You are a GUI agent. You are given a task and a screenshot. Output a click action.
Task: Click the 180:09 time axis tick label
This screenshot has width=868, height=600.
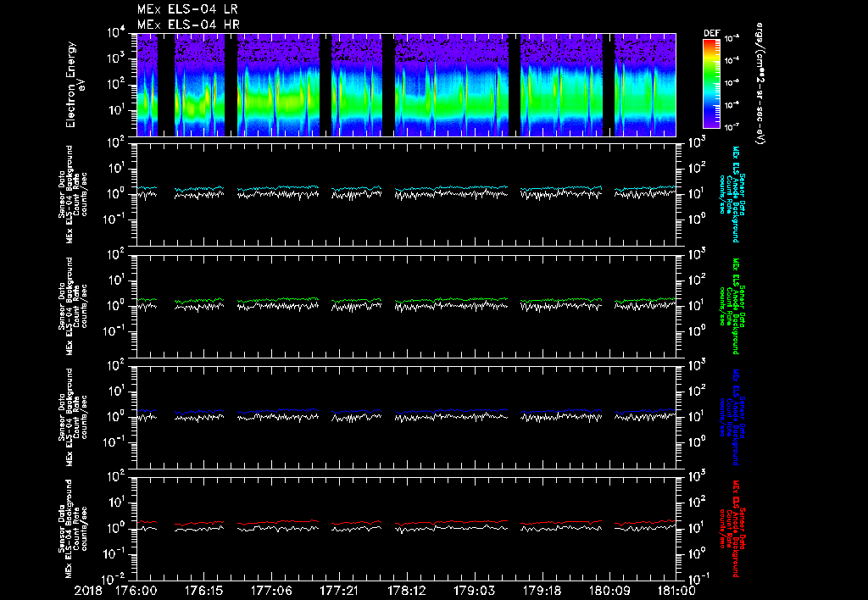coord(608,590)
